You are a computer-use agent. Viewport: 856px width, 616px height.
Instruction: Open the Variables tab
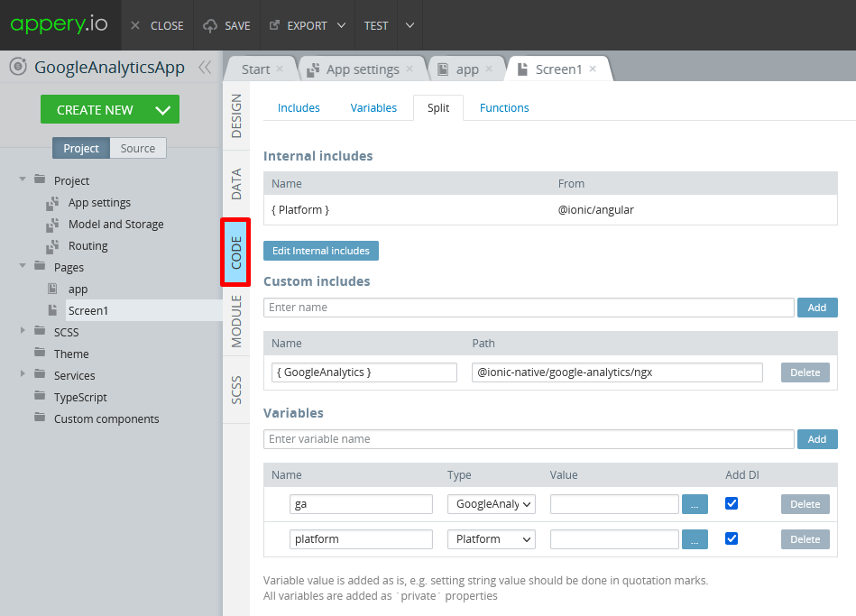pyautogui.click(x=373, y=108)
